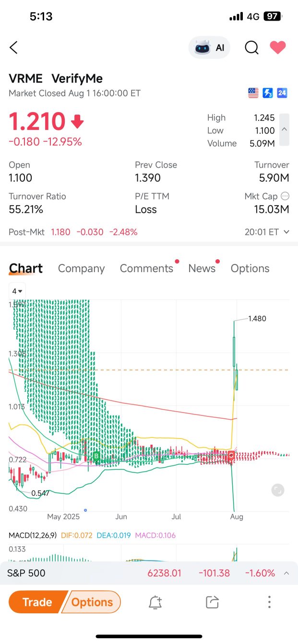Tap the Options button next to Trade
The width and height of the screenshot is (298, 644).
tap(92, 602)
